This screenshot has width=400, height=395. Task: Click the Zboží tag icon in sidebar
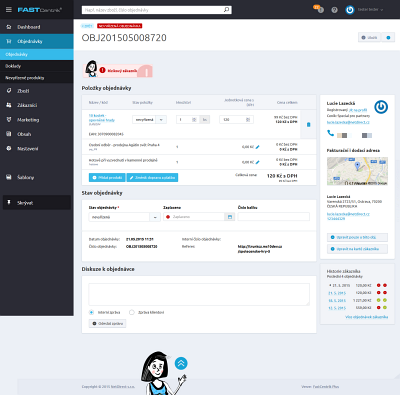[9, 91]
